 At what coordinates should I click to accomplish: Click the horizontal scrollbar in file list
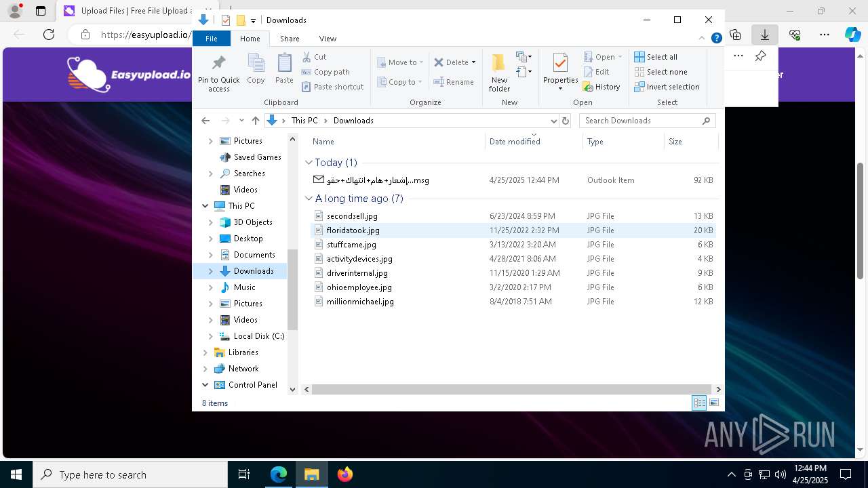click(511, 389)
